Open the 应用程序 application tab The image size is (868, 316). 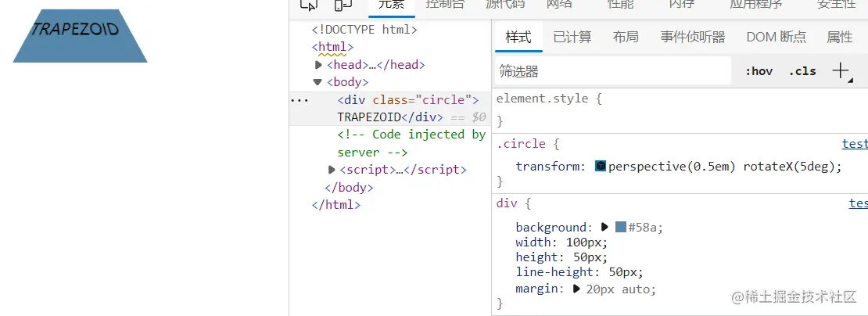click(x=756, y=5)
